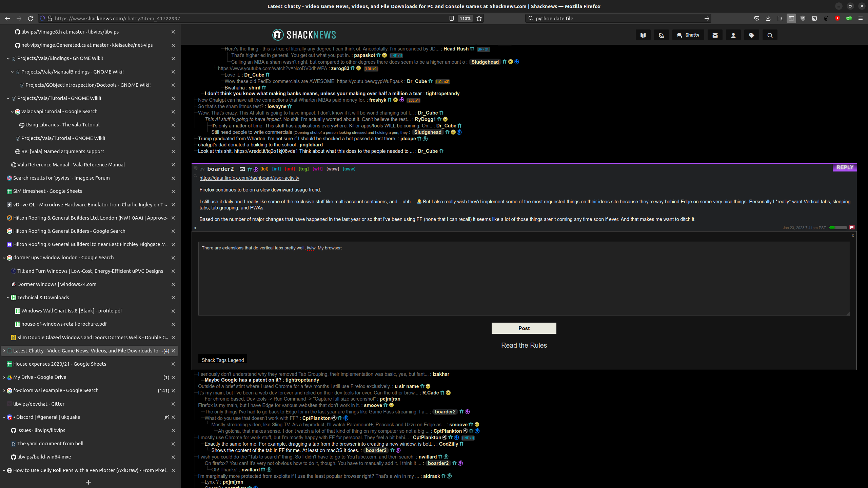Screen dimensions: 868x488
Task: Toggle the [unf] tag on boarder2's post
Action: pyautogui.click(x=290, y=169)
